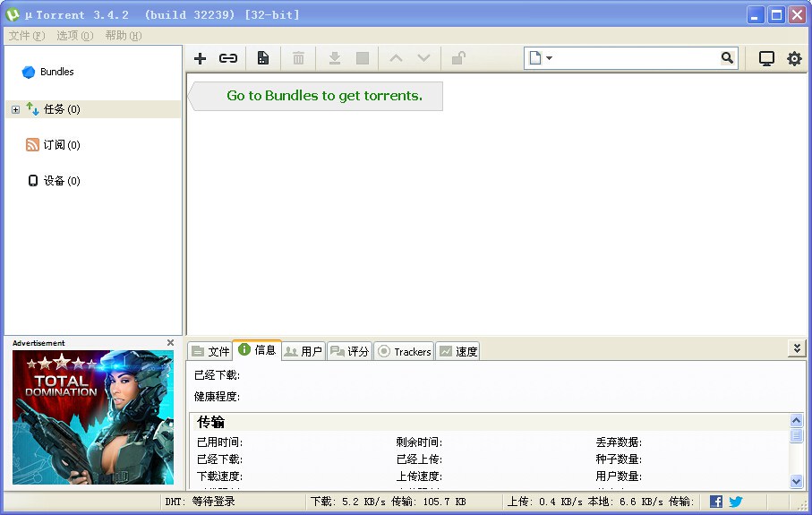Click the 丢弃数据 label

pos(619,442)
